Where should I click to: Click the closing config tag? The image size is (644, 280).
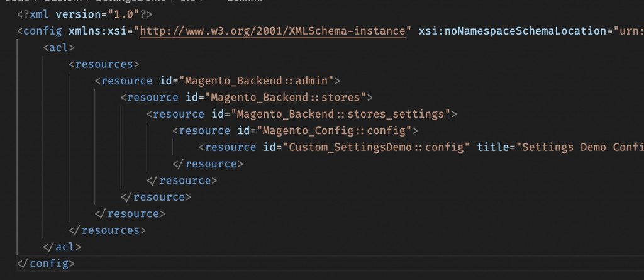[46, 263]
